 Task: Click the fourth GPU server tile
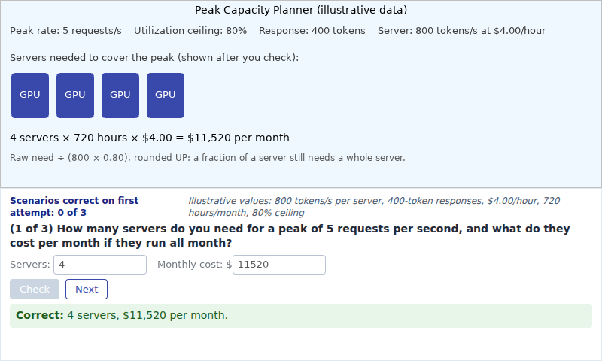166,95
